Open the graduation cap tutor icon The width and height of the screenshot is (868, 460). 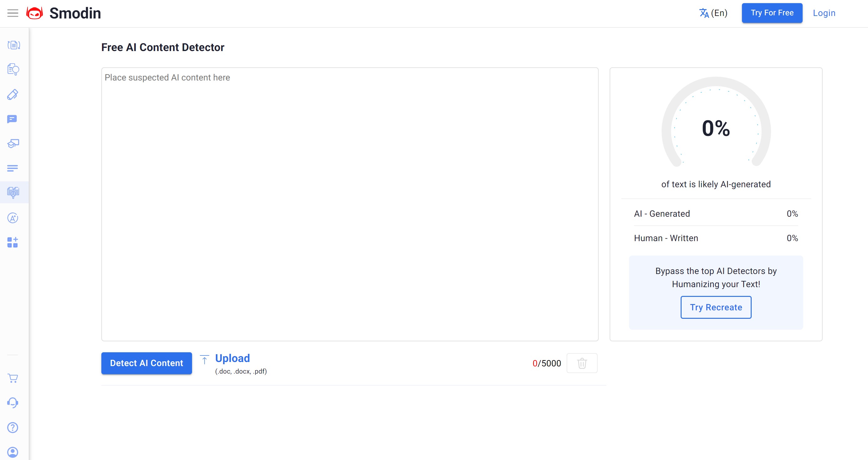pyautogui.click(x=13, y=144)
